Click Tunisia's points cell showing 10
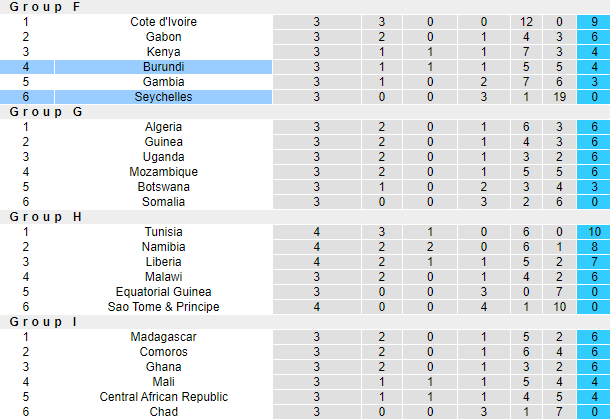Viewport: 610px width, 420px height. [593, 232]
